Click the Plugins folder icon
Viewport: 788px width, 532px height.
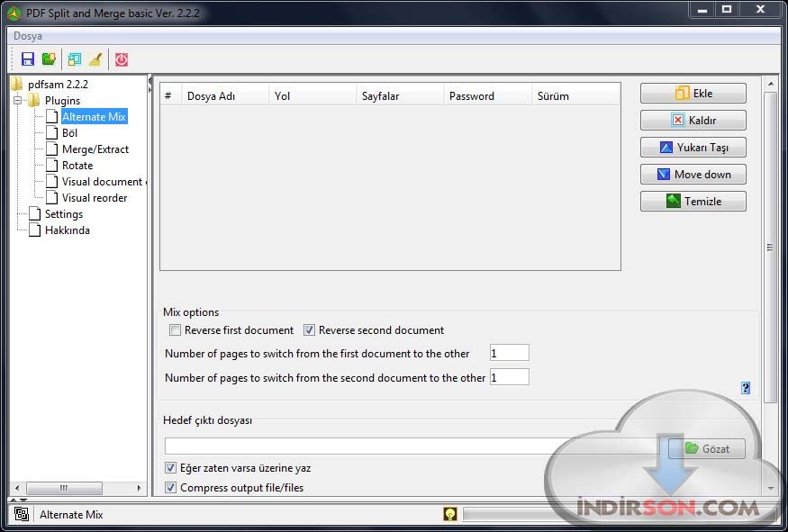point(34,100)
